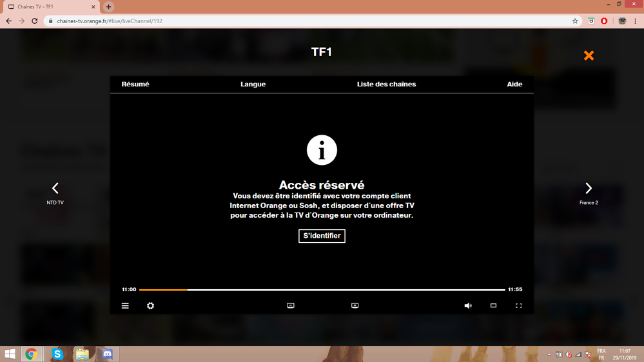Click the player control icon left of center
This screenshot has width=644, height=362.
[290, 305]
